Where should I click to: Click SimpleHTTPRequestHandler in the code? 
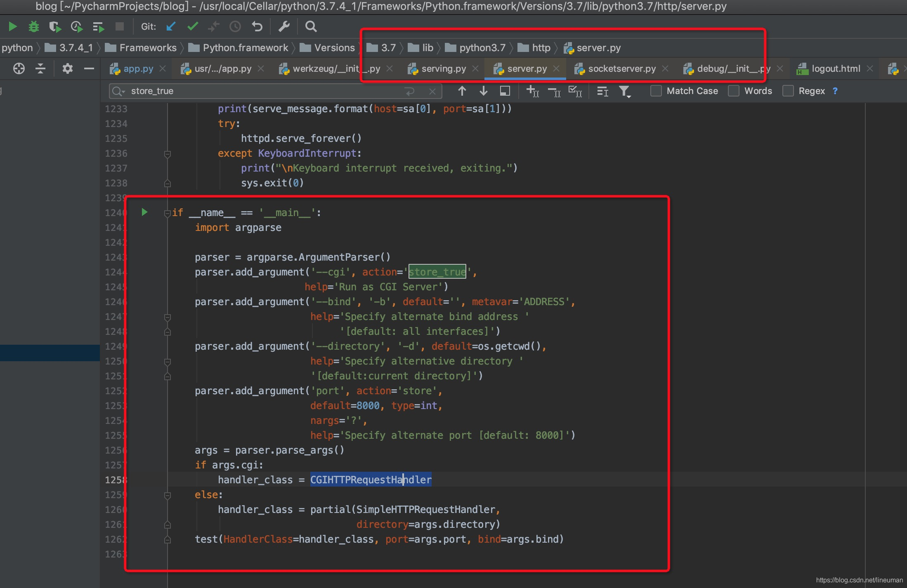425,510
